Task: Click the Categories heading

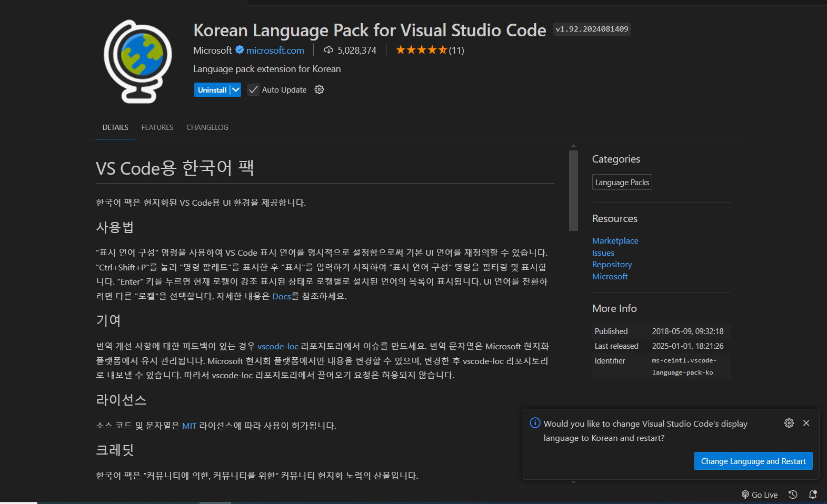Action: [x=616, y=159]
